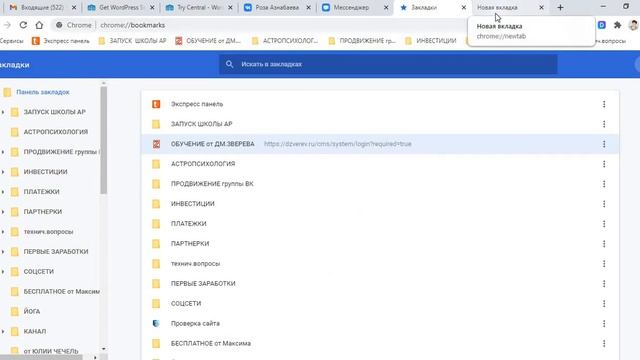The image size is (640, 360).
Task: Go to the Home page icon
Action: point(39,25)
